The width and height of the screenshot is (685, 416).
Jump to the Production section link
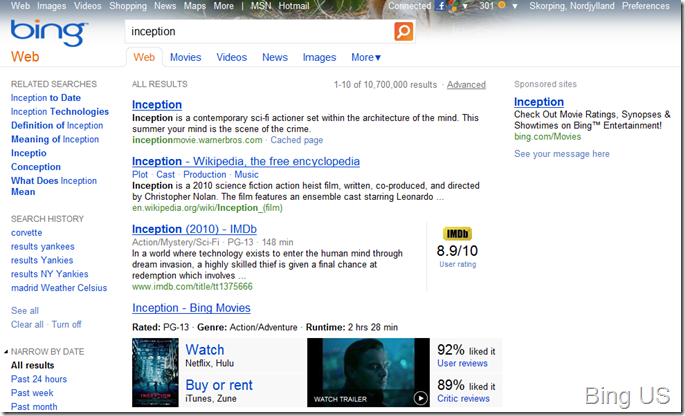tap(204, 174)
